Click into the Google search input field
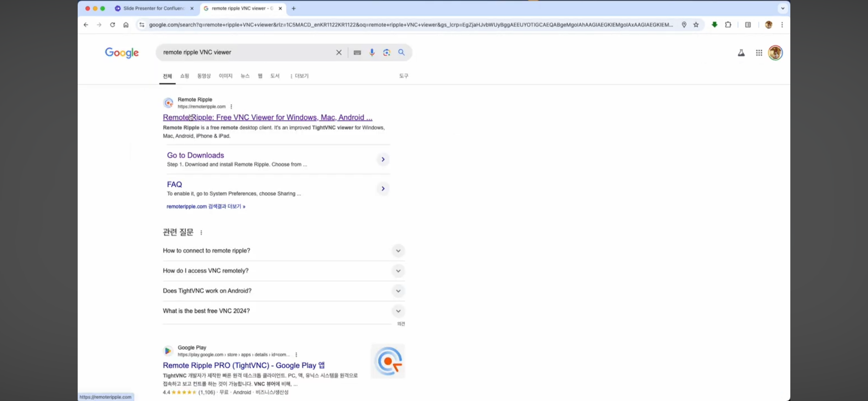868x401 pixels. [246, 52]
